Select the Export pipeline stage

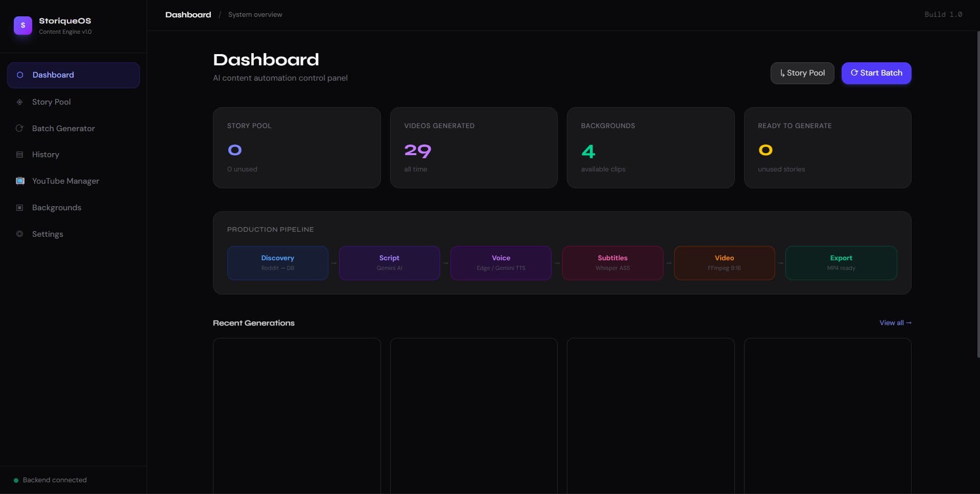coord(841,263)
